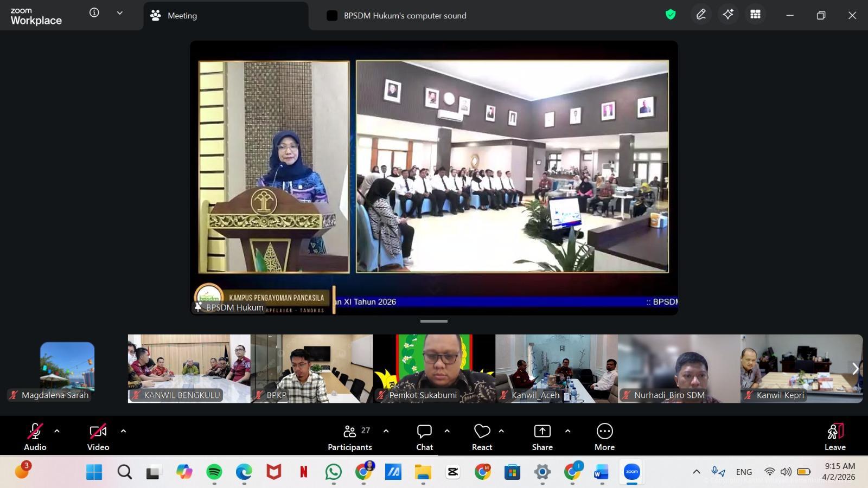Leave the meeting
868x488 pixels.
[835, 437]
